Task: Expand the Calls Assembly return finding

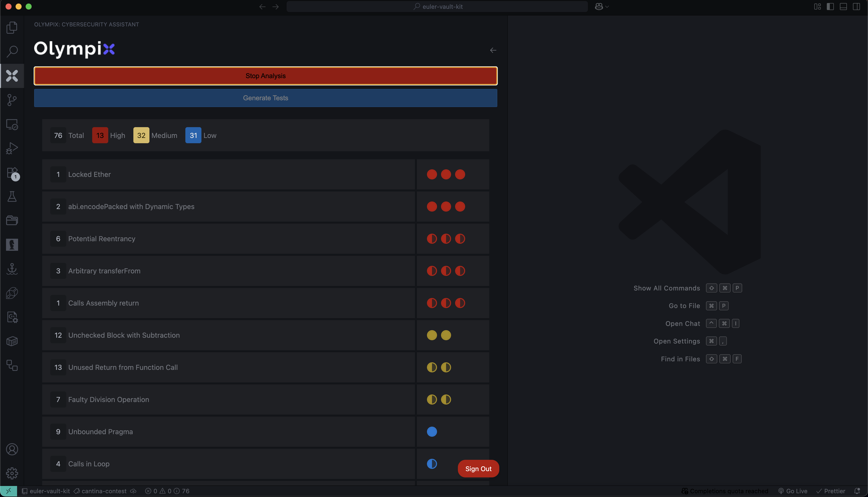Action: [x=228, y=303]
